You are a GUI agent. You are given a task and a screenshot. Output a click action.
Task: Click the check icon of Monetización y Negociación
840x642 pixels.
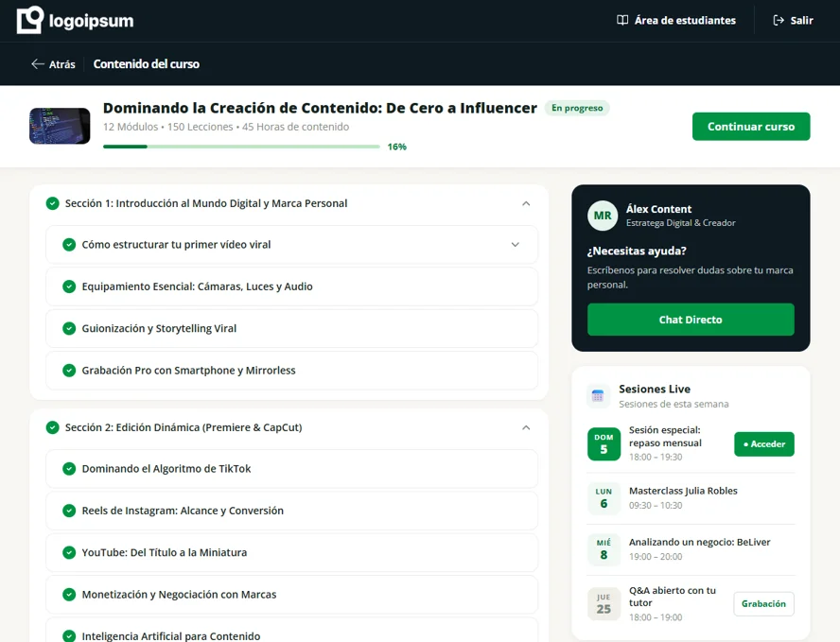point(69,595)
